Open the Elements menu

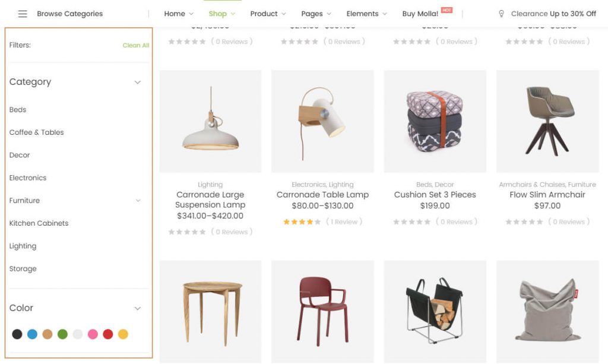click(366, 14)
